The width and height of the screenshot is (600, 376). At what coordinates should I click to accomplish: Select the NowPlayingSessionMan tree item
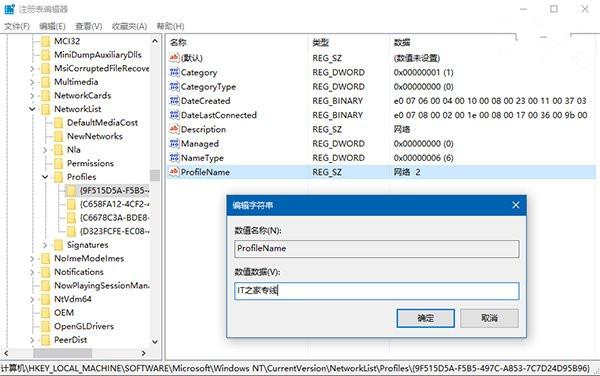tap(101, 286)
